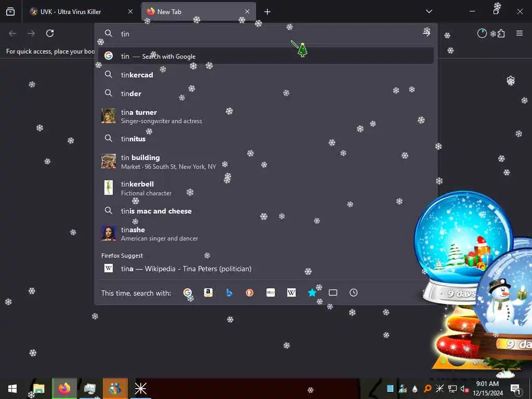The height and width of the screenshot is (399, 532).
Task: Switch to the UVK - Ultra Virus Killer tab
Action: (81, 12)
